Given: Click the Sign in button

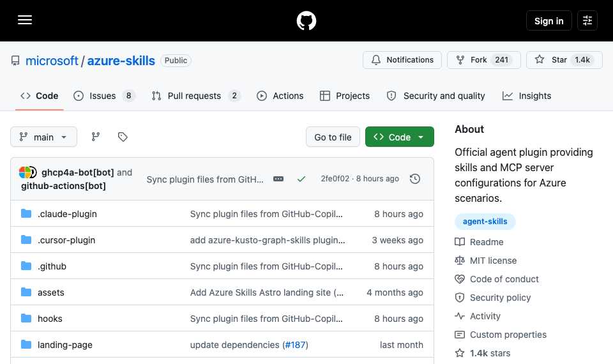Looking at the screenshot, I should 549,20.
